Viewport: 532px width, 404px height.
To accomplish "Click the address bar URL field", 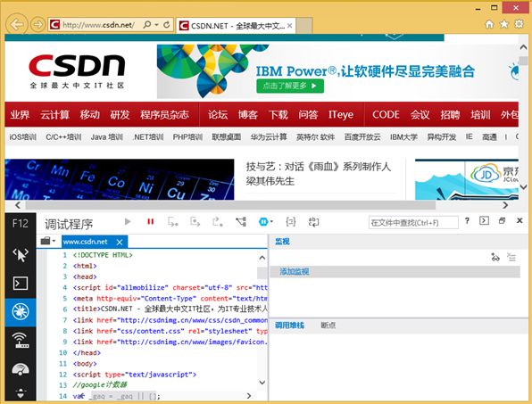I will (98, 25).
